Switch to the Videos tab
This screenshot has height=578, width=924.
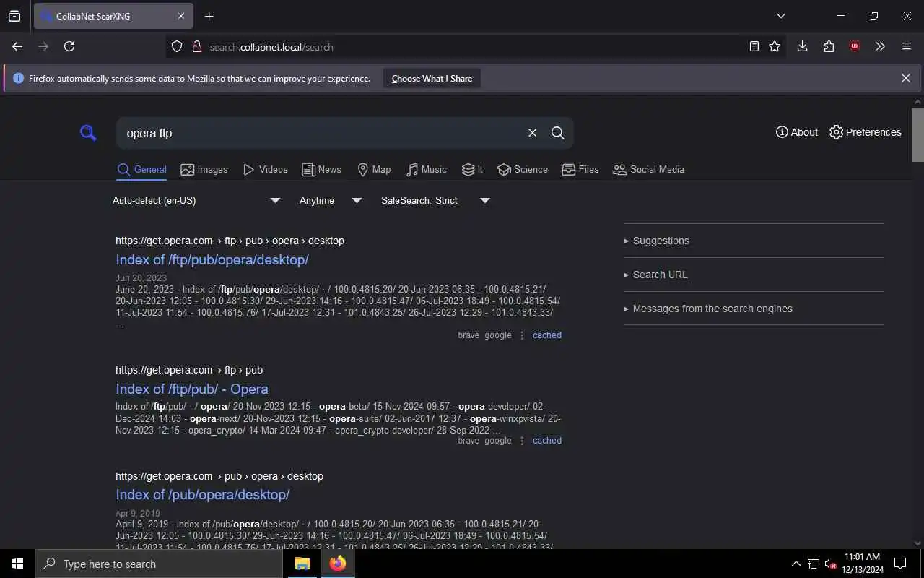click(265, 169)
